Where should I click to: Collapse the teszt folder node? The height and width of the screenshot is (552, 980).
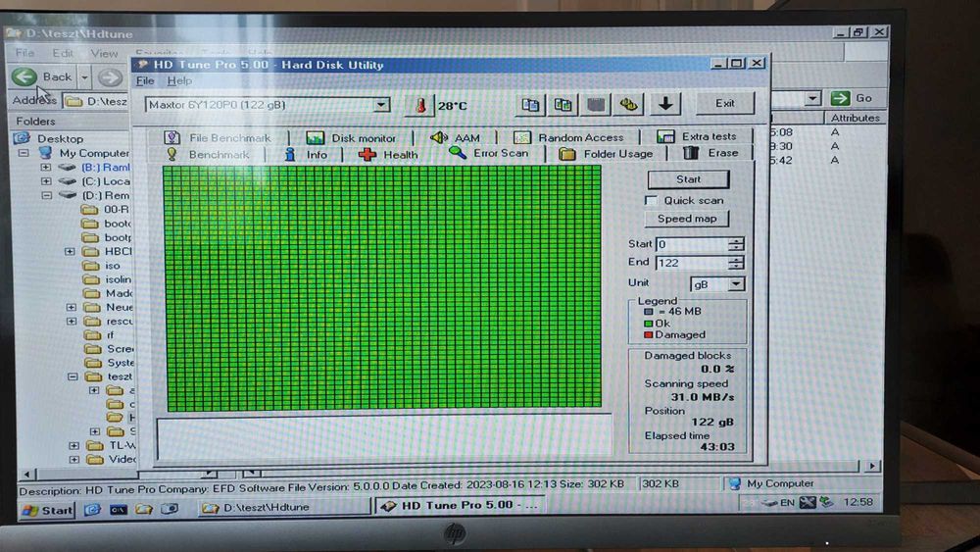(x=73, y=376)
